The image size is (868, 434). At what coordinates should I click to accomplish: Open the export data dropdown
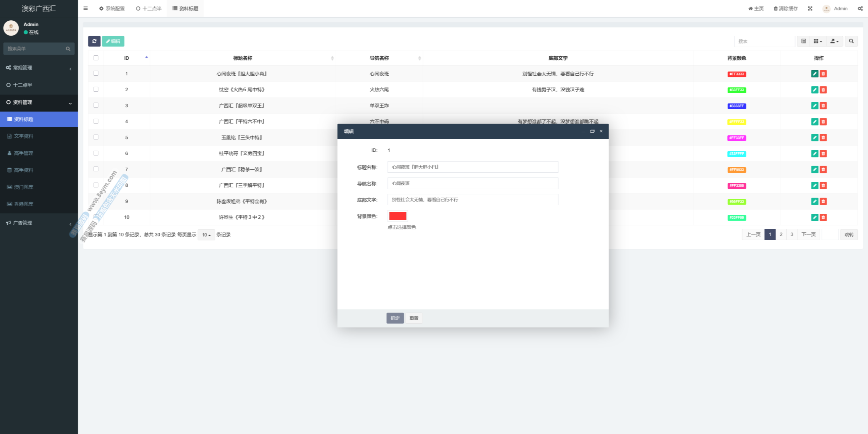tap(834, 41)
